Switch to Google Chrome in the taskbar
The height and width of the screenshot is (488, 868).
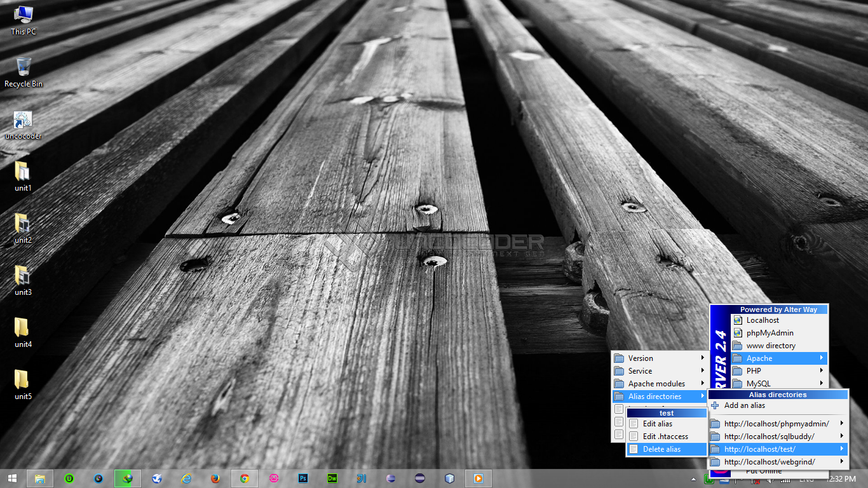click(245, 478)
